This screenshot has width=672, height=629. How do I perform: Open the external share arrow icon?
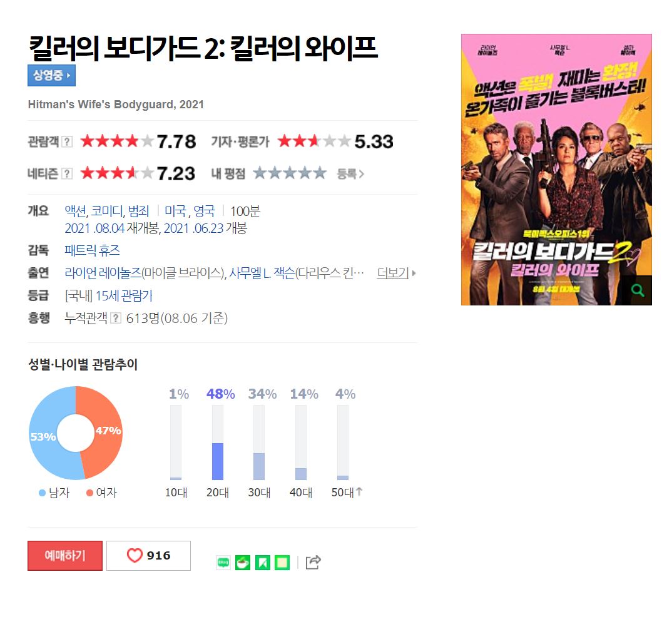click(x=313, y=562)
